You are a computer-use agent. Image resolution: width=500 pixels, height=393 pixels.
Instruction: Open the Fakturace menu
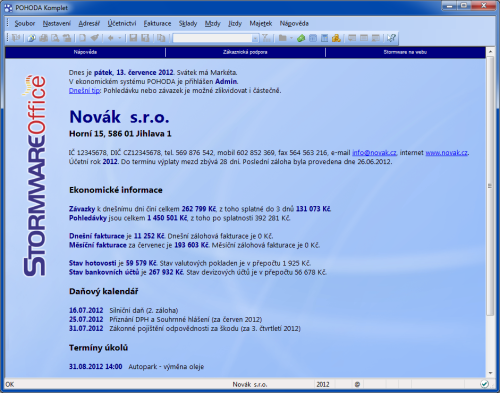157,23
